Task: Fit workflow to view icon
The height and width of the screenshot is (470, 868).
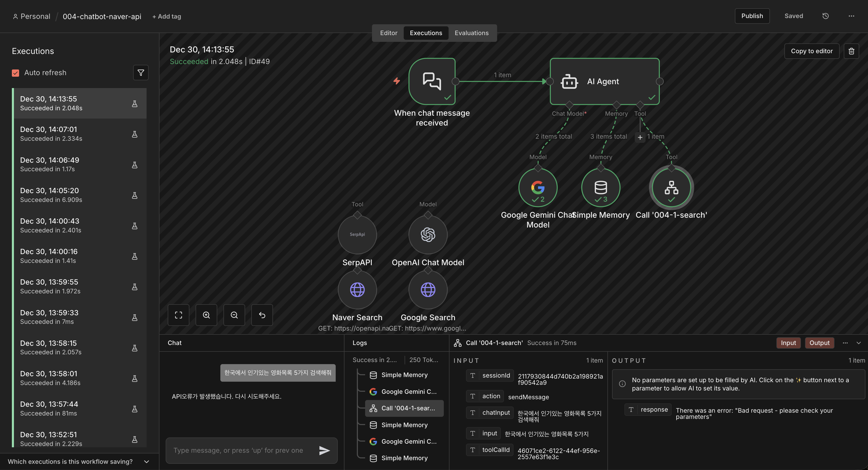Action: 178,315
